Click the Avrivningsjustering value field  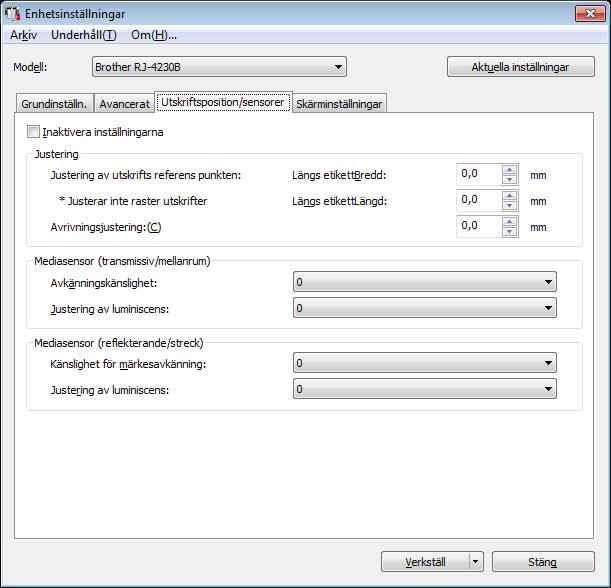point(479,226)
